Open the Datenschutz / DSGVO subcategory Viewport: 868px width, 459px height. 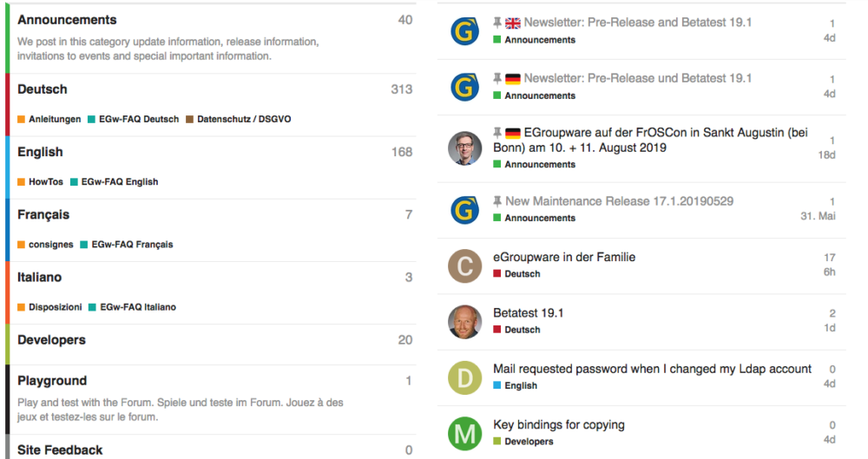(244, 119)
